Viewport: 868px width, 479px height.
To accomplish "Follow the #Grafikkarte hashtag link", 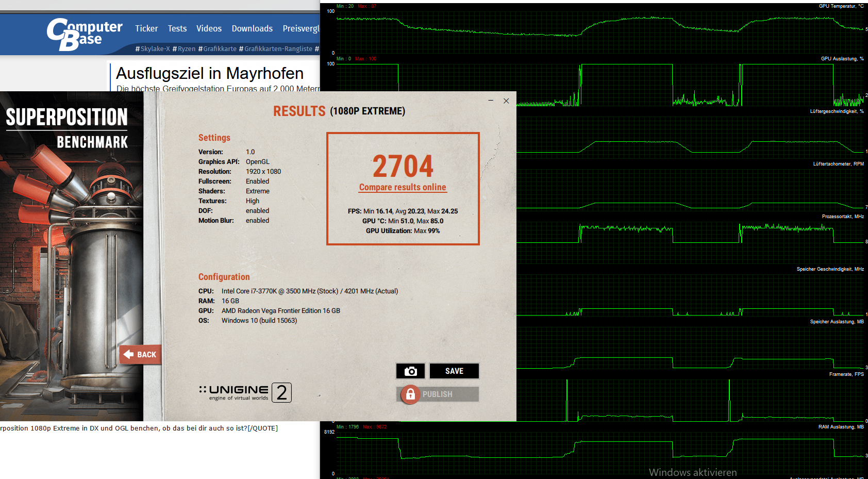I will [x=218, y=49].
